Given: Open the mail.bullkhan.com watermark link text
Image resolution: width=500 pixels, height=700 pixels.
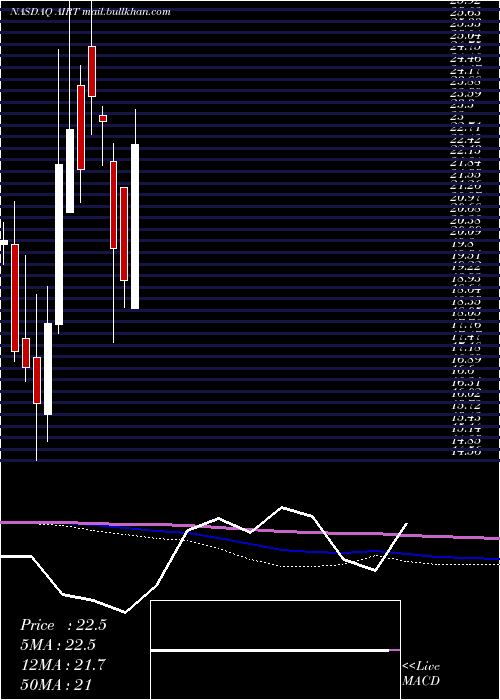Looking at the screenshot, I should coord(127,12).
